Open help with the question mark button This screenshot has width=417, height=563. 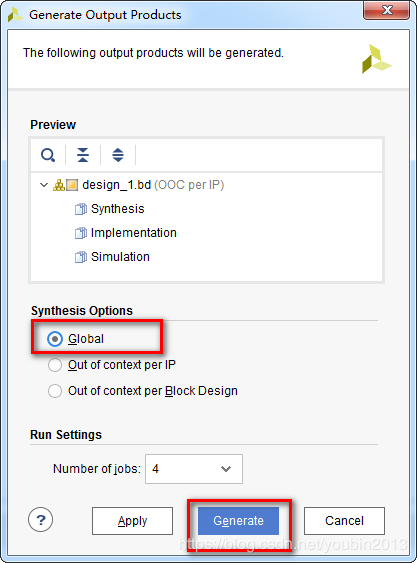[41, 520]
